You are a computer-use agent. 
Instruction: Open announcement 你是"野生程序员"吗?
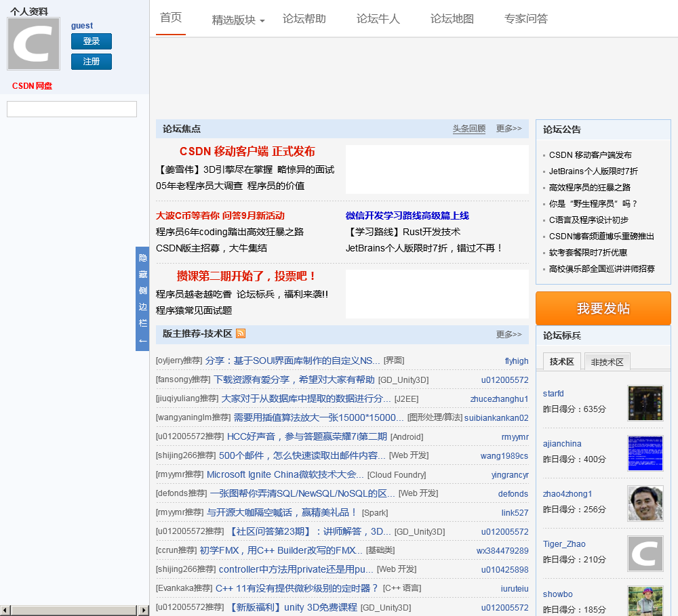[x=593, y=203]
